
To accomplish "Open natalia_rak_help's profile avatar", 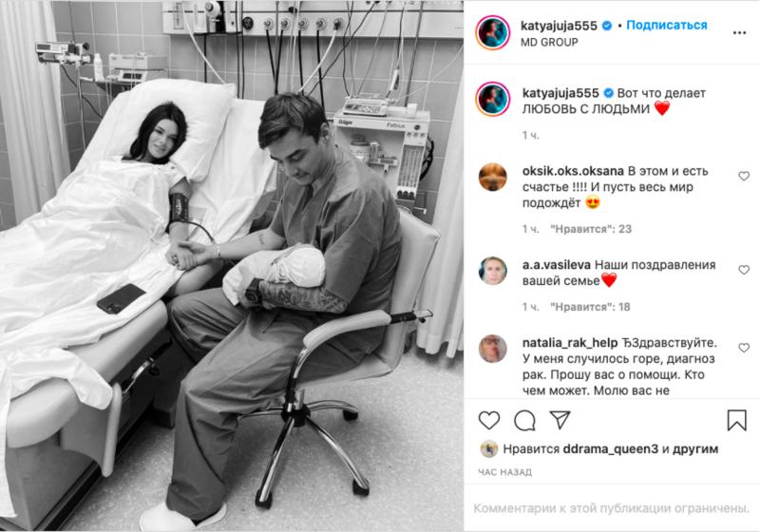I will pos(493,349).
